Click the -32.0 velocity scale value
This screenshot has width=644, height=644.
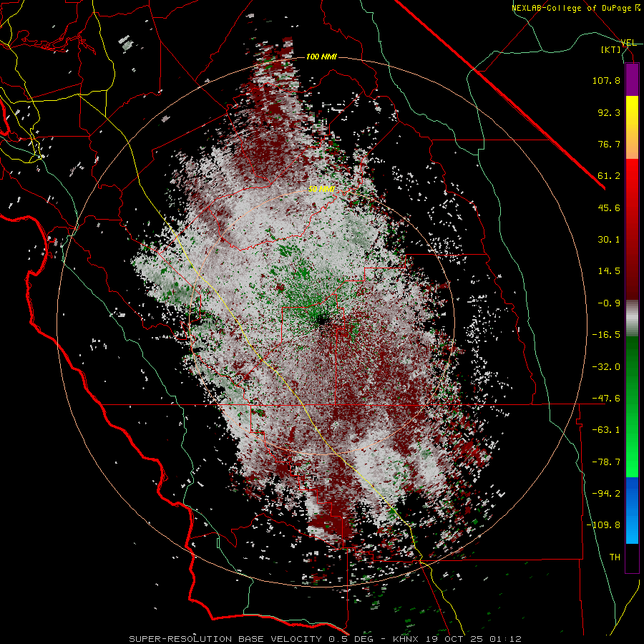coord(606,367)
